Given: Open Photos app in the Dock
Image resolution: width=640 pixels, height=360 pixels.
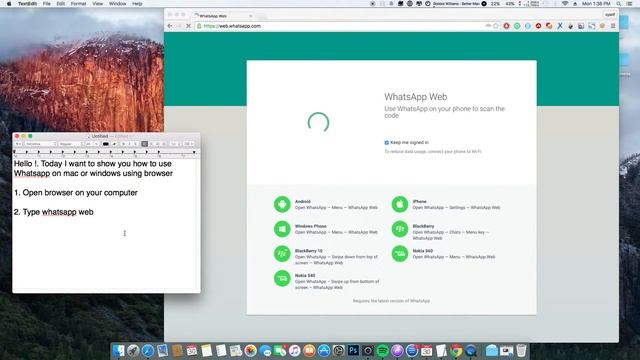Looking at the screenshot, I should (x=250, y=351).
